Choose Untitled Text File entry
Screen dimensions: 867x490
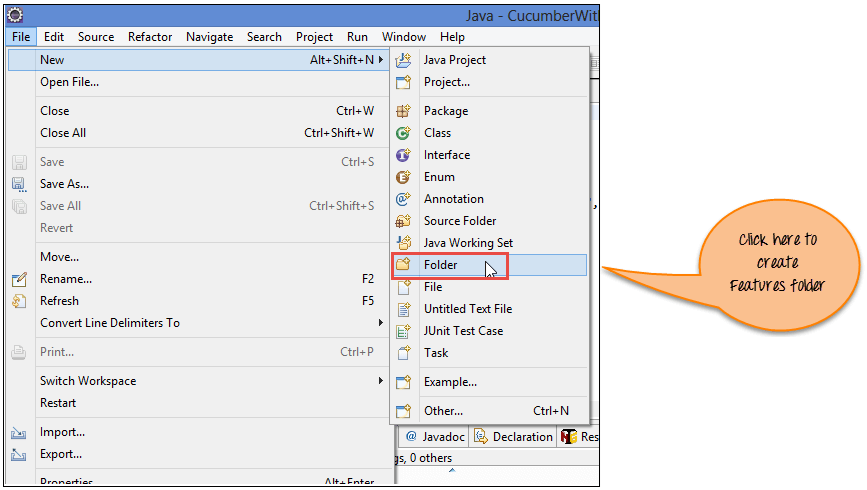[467, 309]
